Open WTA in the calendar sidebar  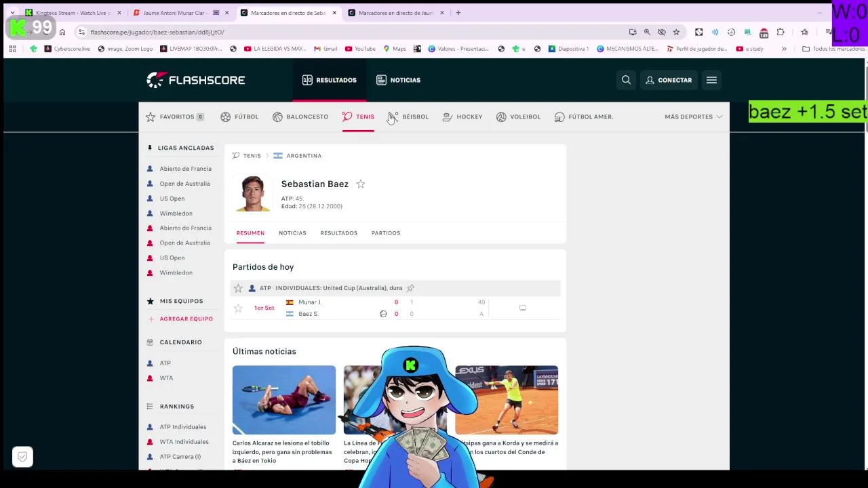(x=166, y=378)
